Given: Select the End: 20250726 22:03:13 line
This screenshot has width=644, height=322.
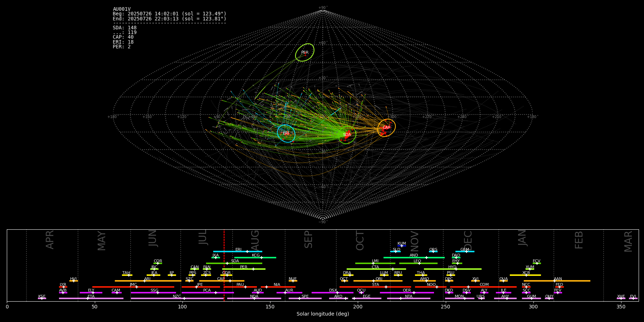Looking at the screenshot, I should (170, 19).
